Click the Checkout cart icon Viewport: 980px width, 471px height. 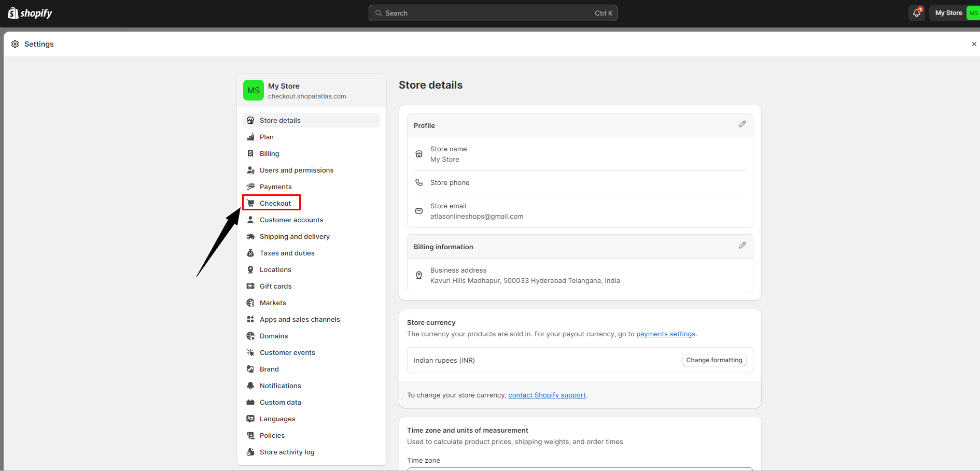click(250, 203)
